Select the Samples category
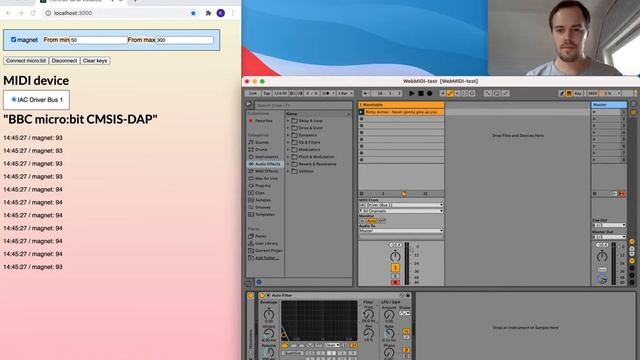Viewport: 640px width, 360px height. (x=262, y=200)
